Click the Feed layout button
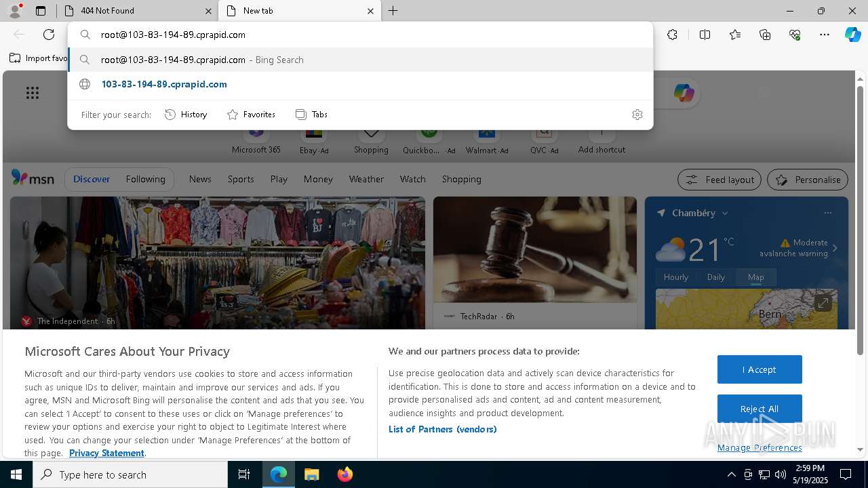This screenshot has width=868, height=488. pos(719,180)
